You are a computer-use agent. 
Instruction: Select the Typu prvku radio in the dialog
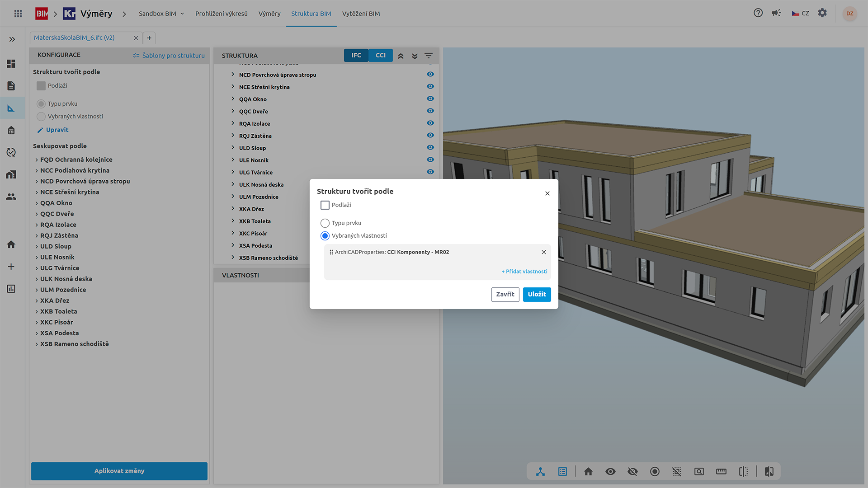coord(325,223)
